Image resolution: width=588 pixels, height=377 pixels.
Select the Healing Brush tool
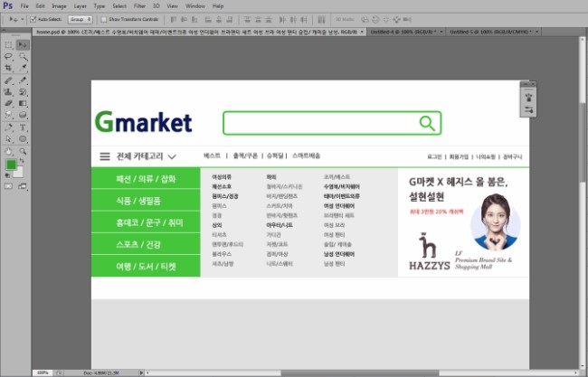(x=8, y=80)
